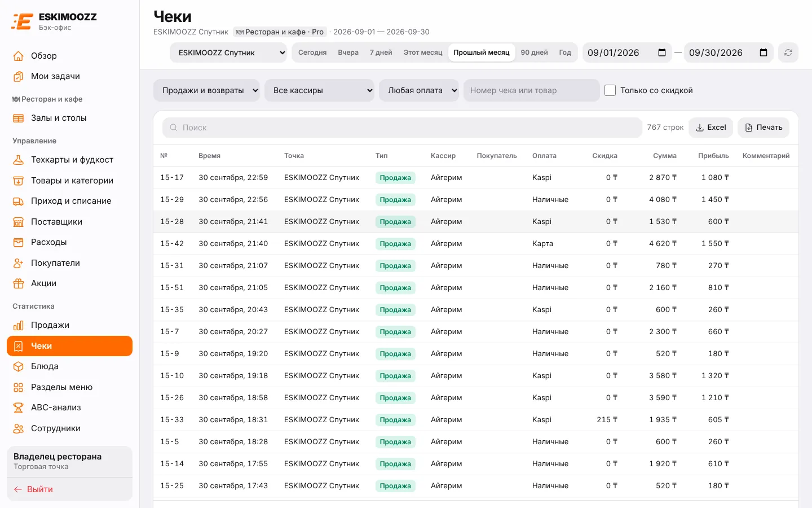Image resolution: width=812 pixels, height=508 pixels.
Task: Click the Поиск search field
Action: 402,128
